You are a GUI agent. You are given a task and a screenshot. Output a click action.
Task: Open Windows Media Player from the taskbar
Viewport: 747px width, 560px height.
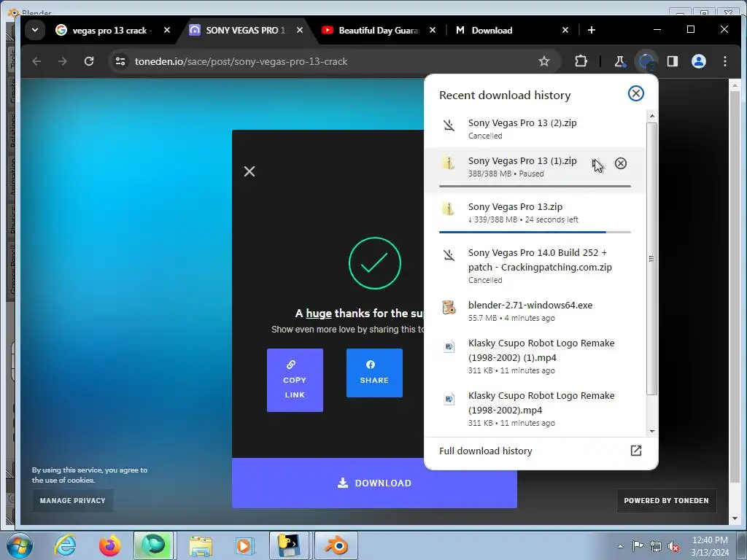pos(245,545)
